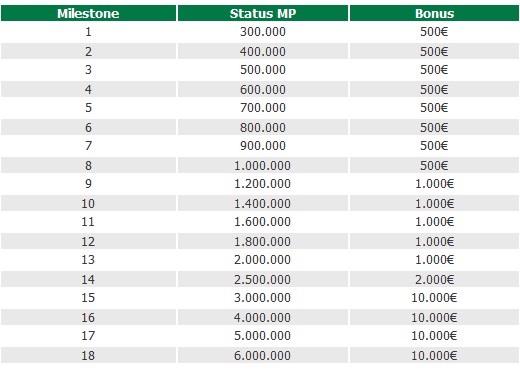Screen dimensions: 520x371
Task: Select milestone number 15 cell
Action: point(88,298)
